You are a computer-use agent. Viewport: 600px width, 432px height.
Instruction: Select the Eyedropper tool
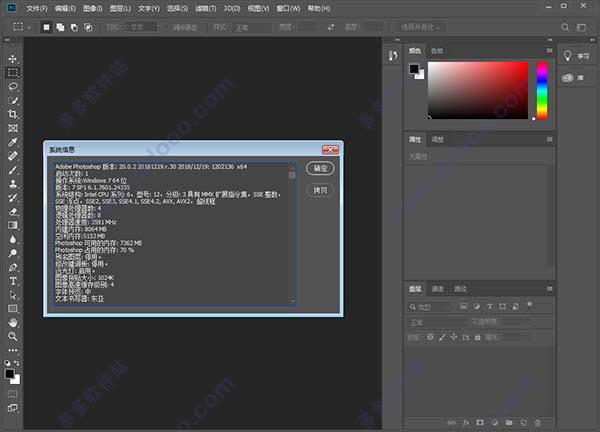tap(13, 142)
